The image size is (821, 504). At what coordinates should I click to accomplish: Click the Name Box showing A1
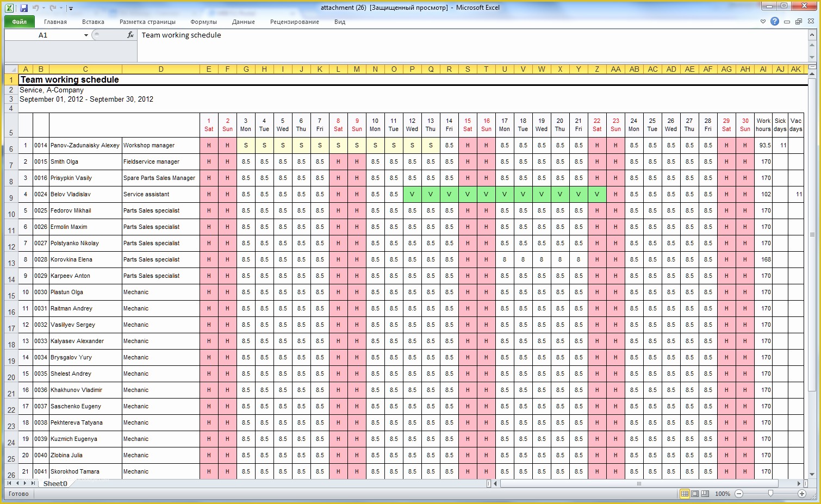pos(43,35)
